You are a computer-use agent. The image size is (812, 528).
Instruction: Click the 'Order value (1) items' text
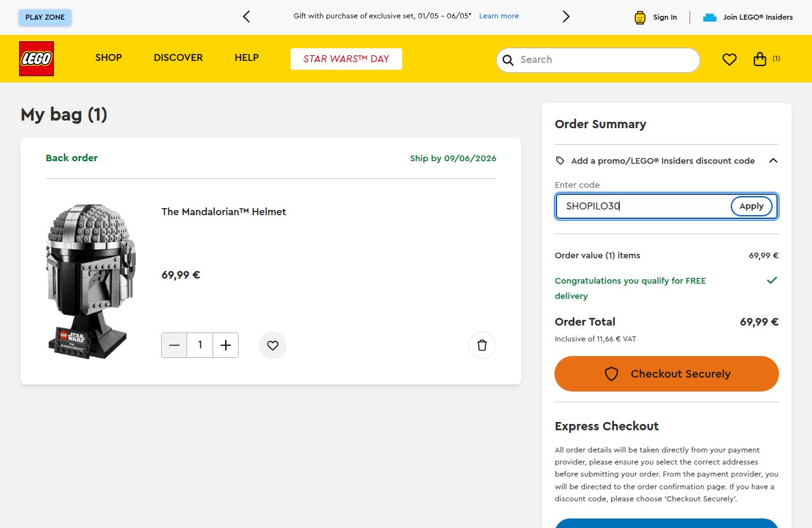pyautogui.click(x=598, y=256)
